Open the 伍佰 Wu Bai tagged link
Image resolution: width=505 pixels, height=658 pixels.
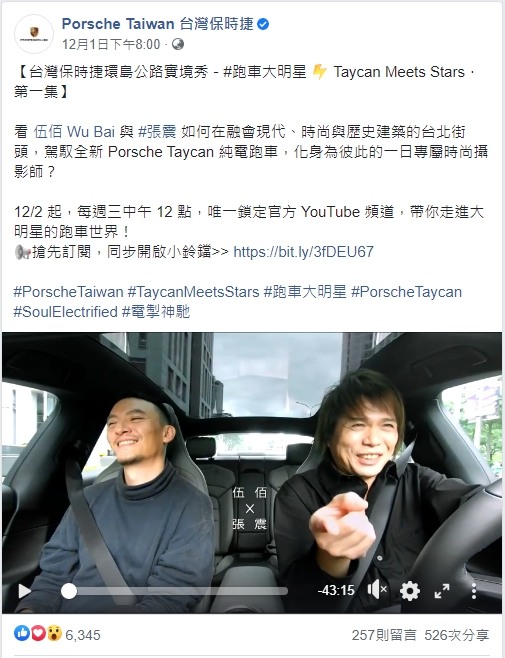[x=74, y=132]
